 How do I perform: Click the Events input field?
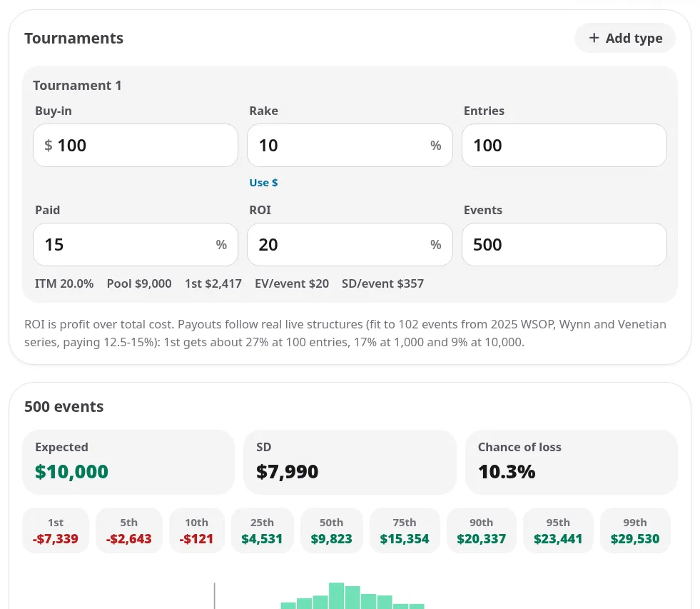pos(564,244)
